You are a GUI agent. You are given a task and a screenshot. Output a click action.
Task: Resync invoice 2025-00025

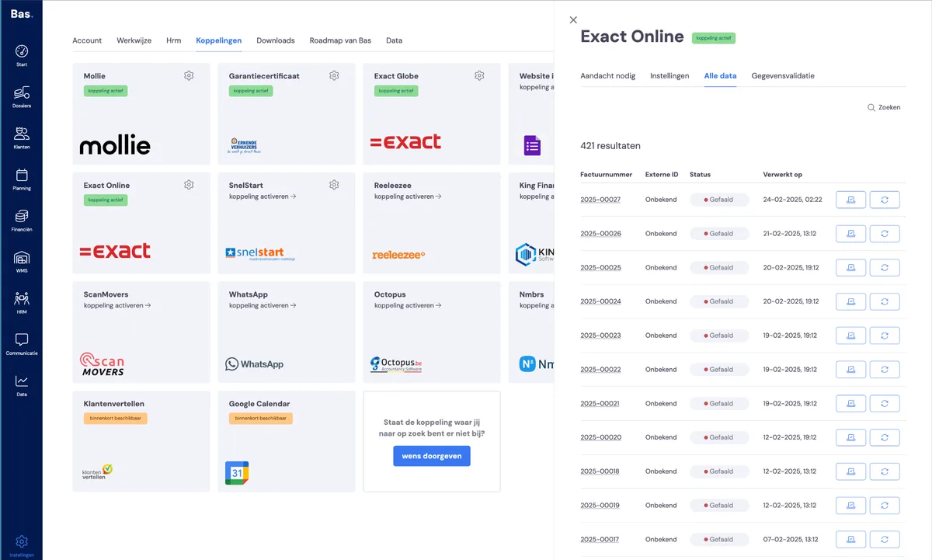[x=885, y=268]
